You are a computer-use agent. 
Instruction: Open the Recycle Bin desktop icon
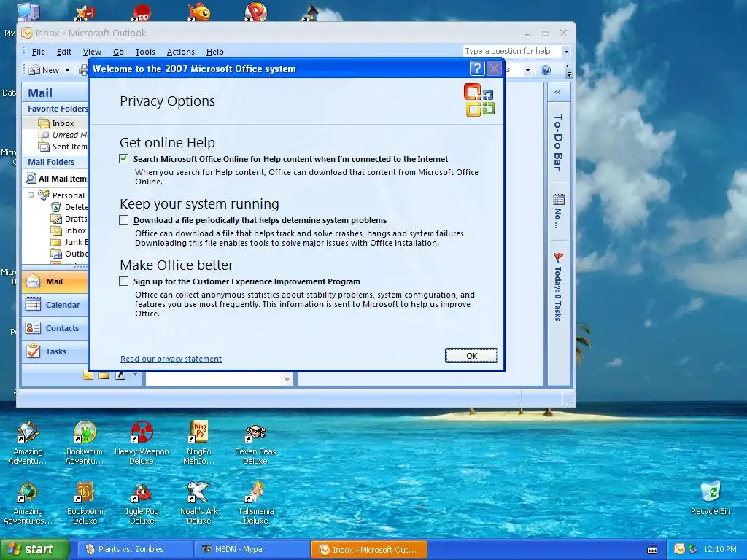(711, 497)
